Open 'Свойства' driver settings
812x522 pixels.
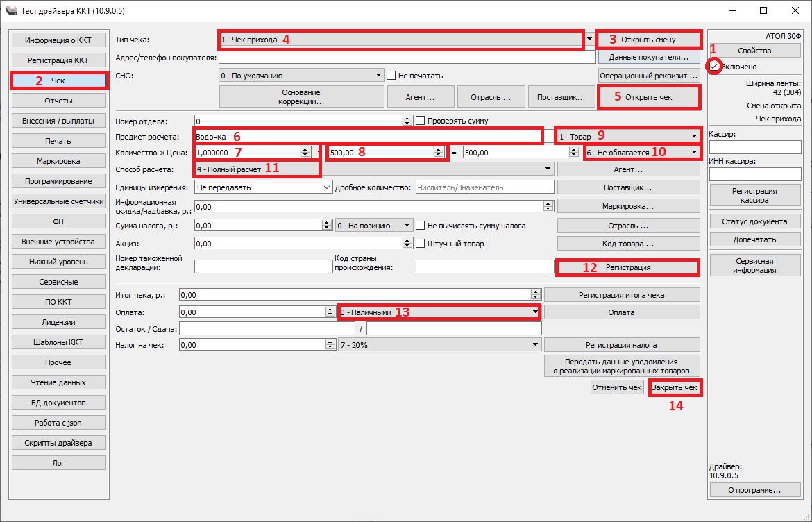pyautogui.click(x=754, y=51)
